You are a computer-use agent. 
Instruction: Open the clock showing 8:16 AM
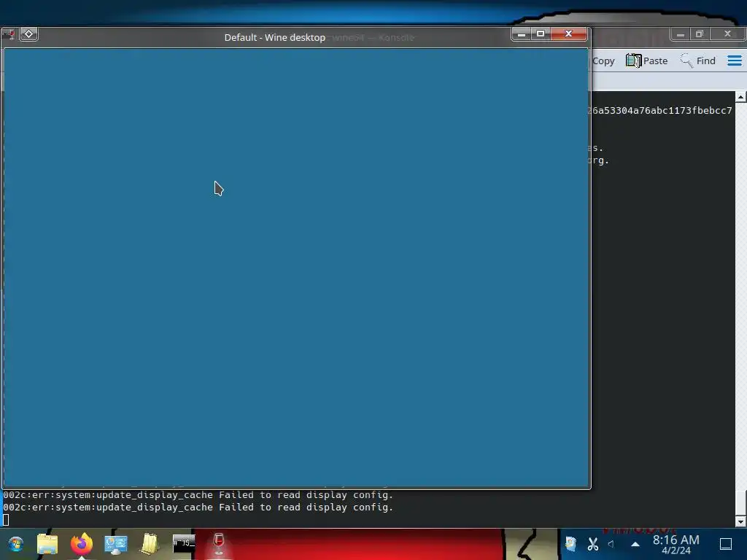coord(676,544)
